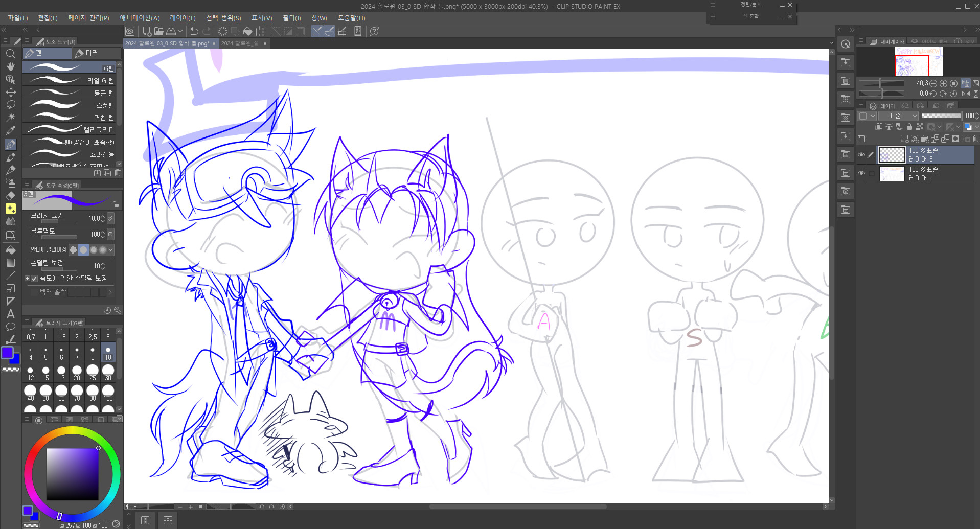Pick brush size 20 preset
The image size is (980, 529).
pos(77,373)
